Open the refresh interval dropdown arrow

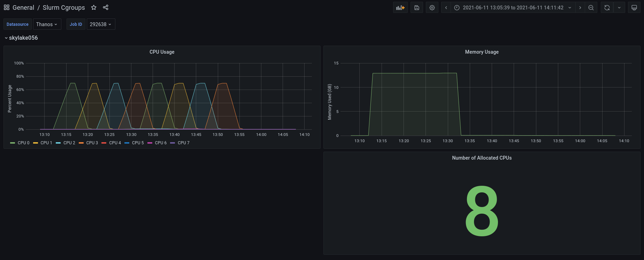(x=619, y=8)
